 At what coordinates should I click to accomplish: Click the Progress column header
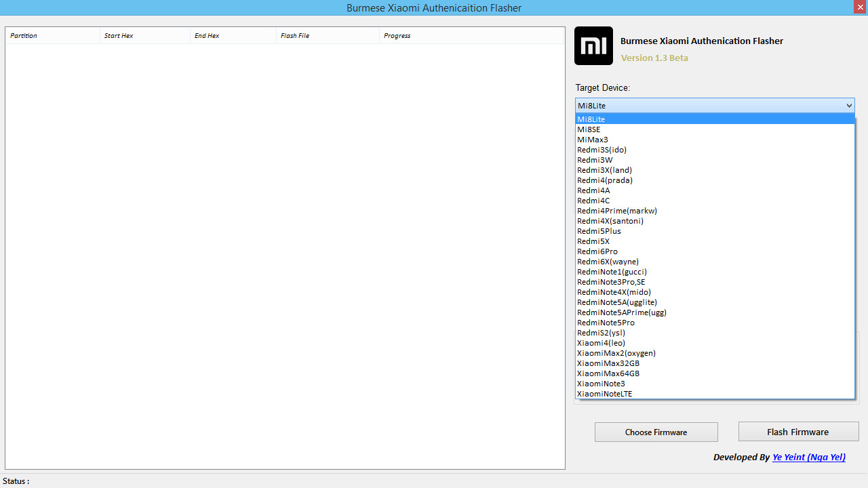[x=471, y=36]
